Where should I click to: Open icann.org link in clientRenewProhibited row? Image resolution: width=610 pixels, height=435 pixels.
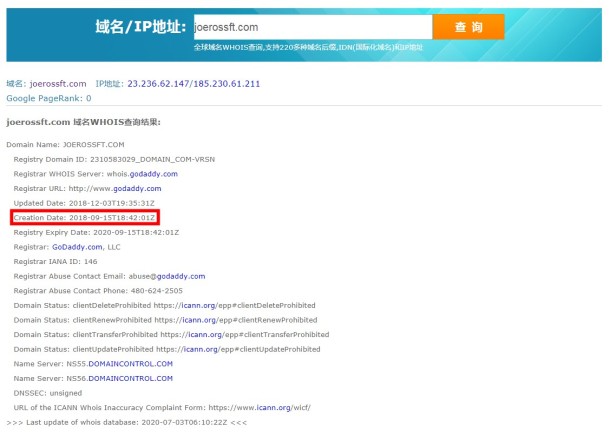(x=199, y=320)
